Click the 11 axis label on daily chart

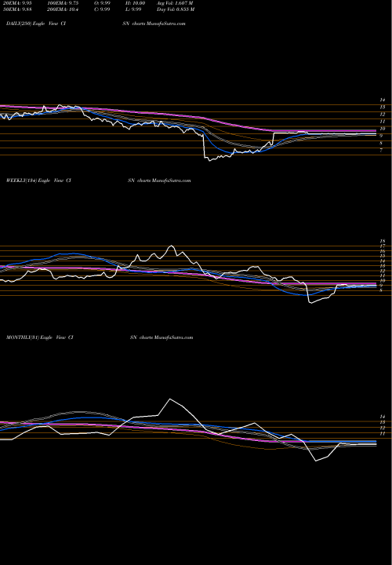click(x=383, y=122)
